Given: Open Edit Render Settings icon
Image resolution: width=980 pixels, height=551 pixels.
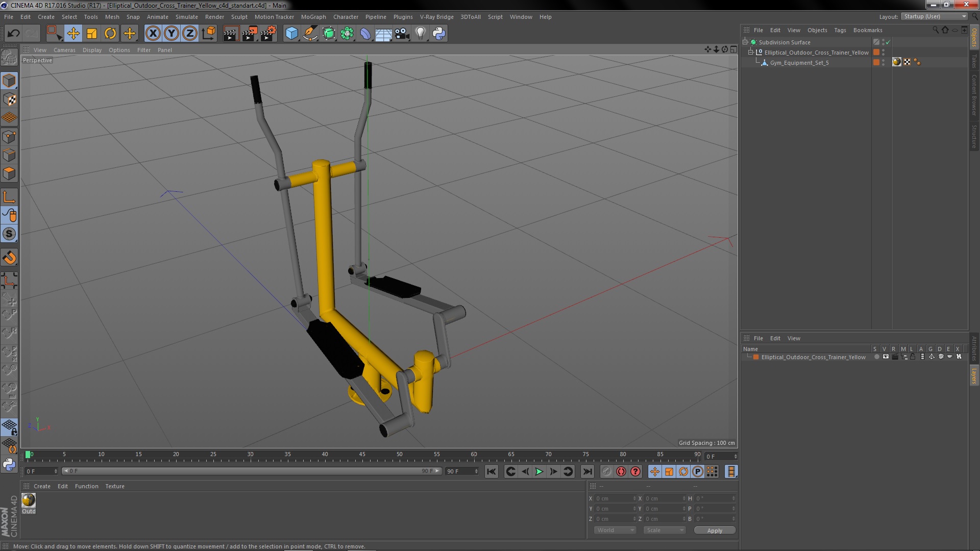Looking at the screenshot, I should 268,34.
